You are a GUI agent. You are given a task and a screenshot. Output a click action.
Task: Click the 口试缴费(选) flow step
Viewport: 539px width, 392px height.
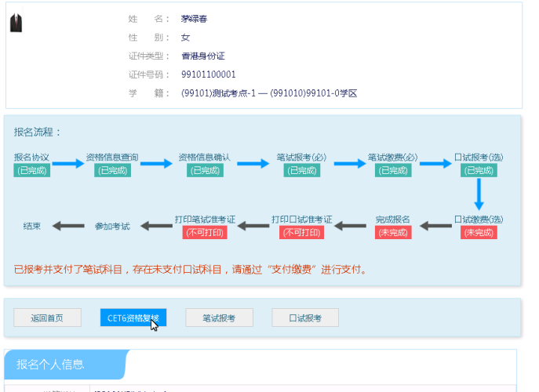point(479,220)
